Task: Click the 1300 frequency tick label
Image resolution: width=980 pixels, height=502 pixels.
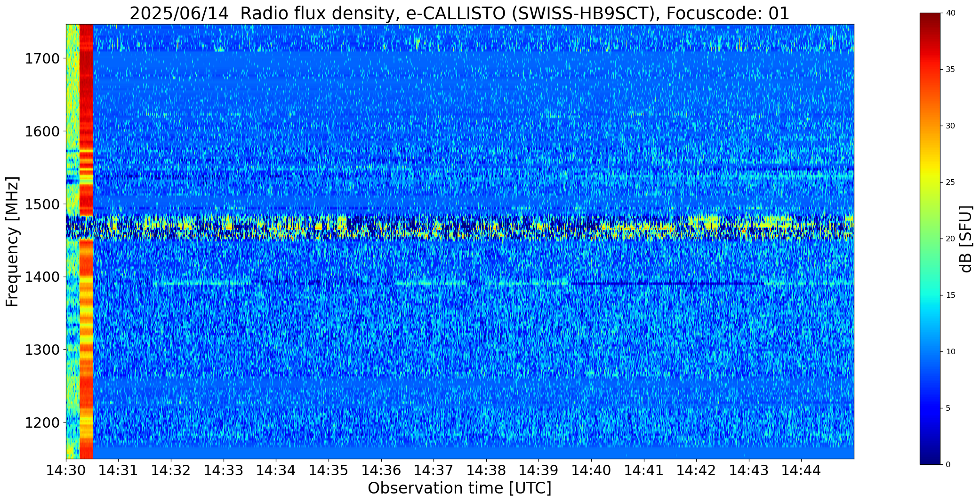Action: point(41,350)
